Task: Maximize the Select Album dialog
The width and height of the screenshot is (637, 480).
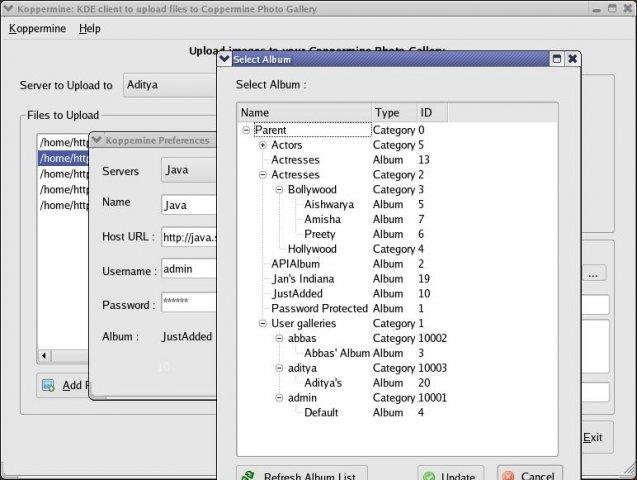Action: (557, 59)
